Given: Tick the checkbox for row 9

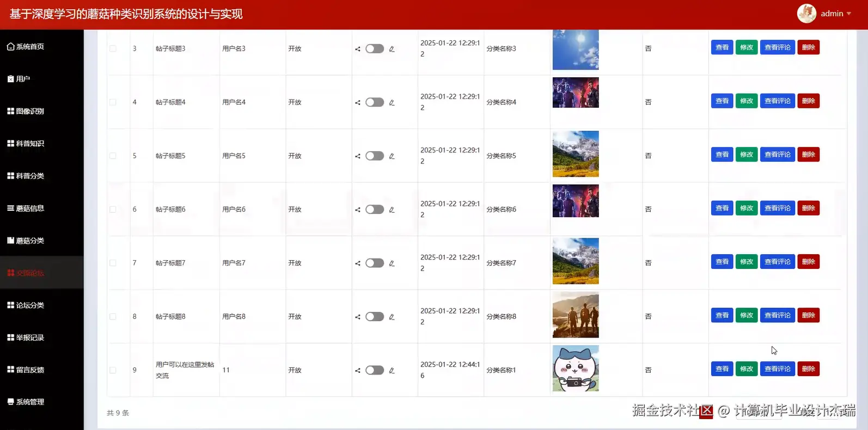Looking at the screenshot, I should [113, 370].
